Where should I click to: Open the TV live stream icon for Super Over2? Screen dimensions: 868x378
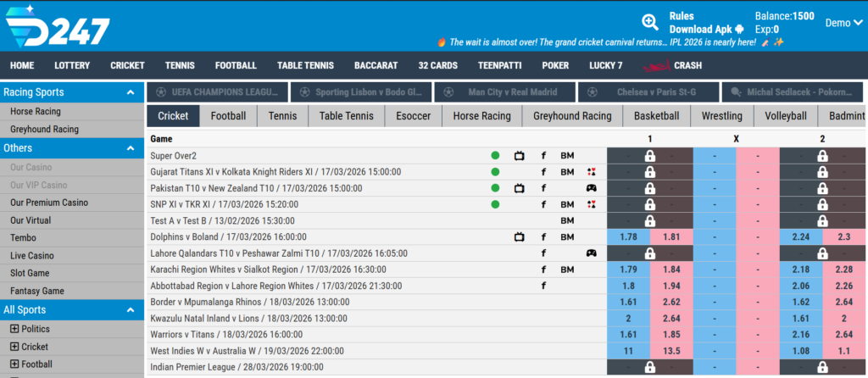point(520,156)
